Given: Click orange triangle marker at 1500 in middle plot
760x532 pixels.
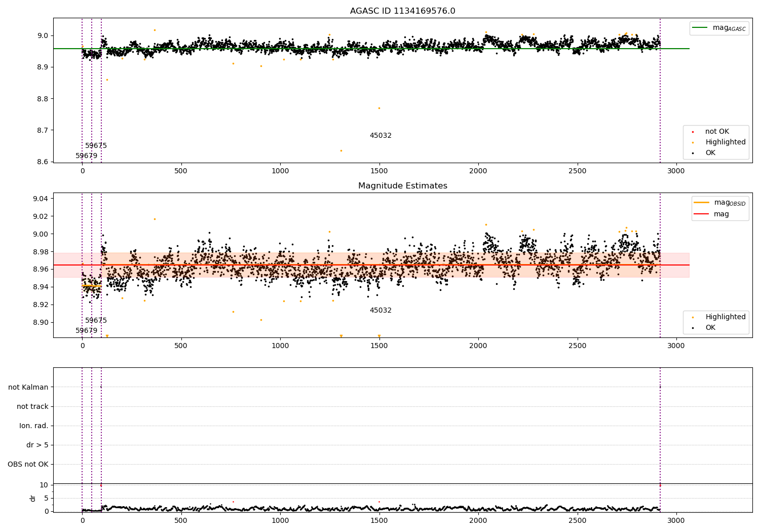Looking at the screenshot, I should point(379,335).
